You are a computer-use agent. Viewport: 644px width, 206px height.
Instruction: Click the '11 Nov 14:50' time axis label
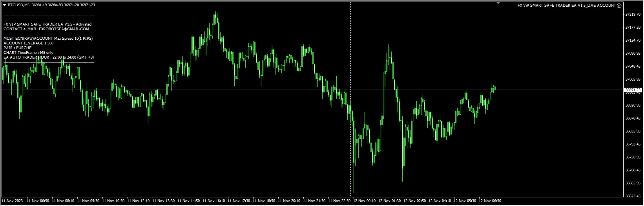click(x=189, y=201)
